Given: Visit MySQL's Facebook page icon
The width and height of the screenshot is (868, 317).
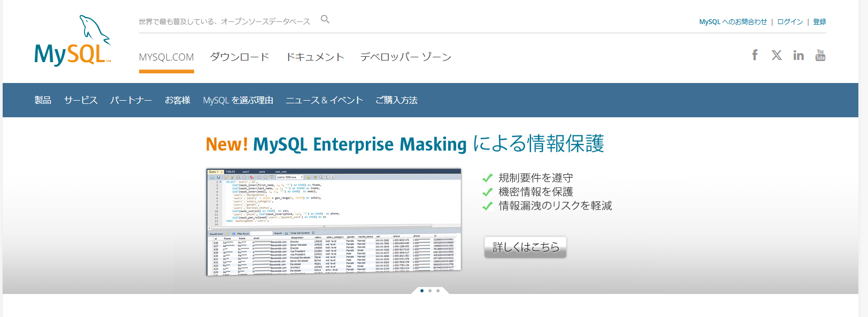Looking at the screenshot, I should (755, 55).
